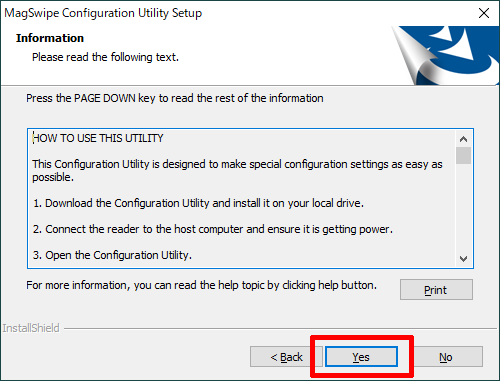Click the Information heading text

click(x=50, y=38)
